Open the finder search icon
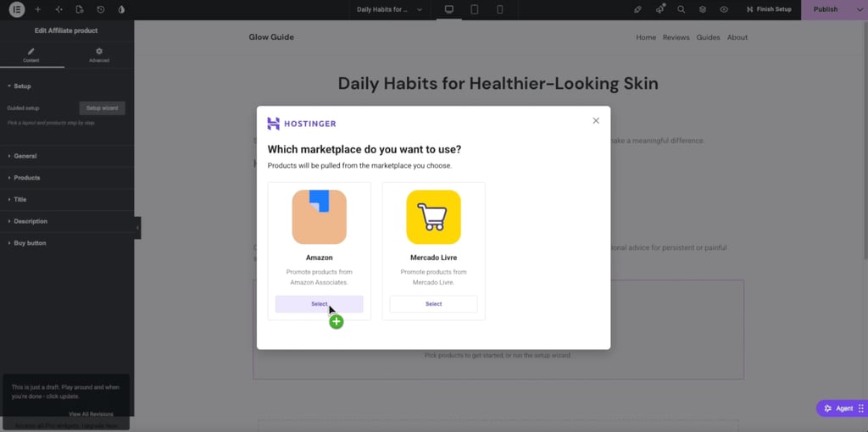The width and height of the screenshot is (868, 432). pos(681,9)
